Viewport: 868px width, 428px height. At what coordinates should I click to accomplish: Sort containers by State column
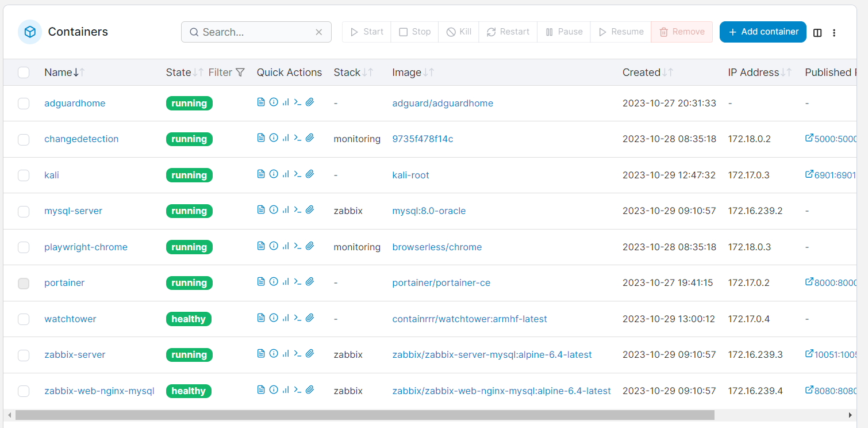[185, 72]
